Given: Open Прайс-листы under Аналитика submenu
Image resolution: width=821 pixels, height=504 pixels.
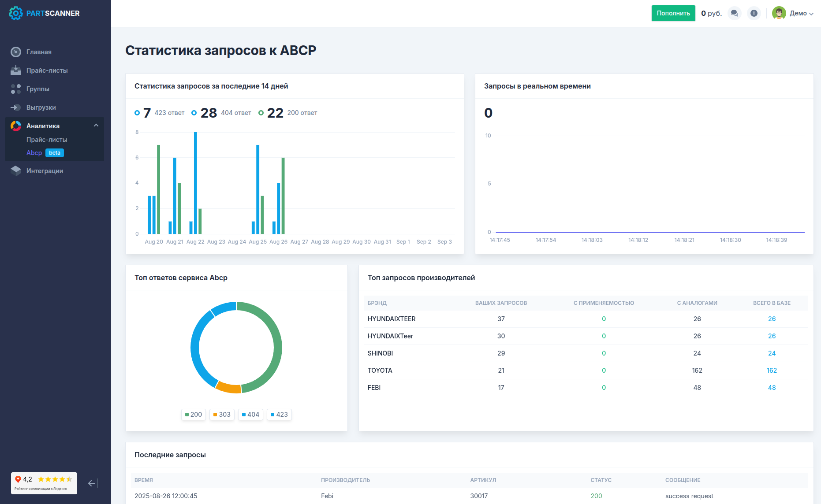Looking at the screenshot, I should 47,140.
